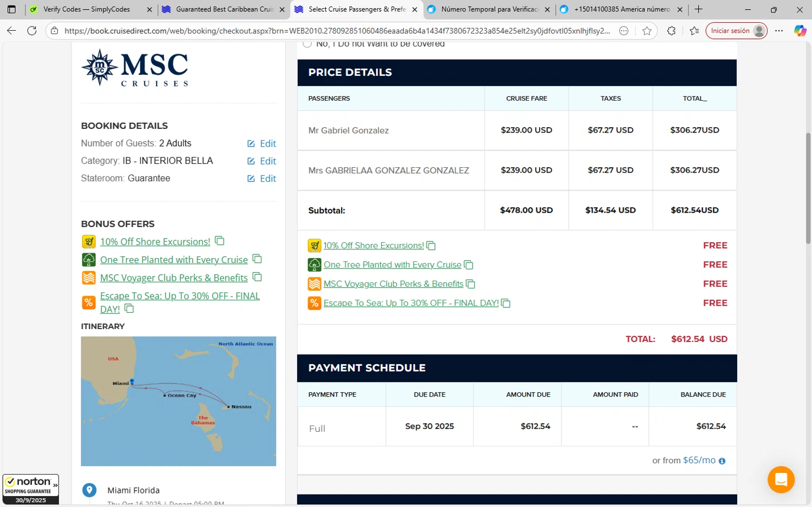Open 10% Off Shore Excursions in Price Details
Image resolution: width=812 pixels, height=507 pixels.
[x=374, y=246]
